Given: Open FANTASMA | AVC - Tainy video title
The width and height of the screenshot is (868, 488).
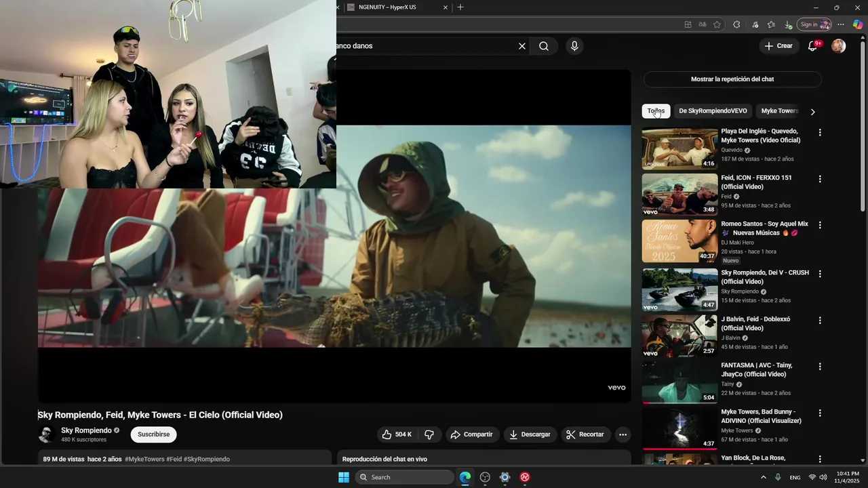Looking at the screenshot, I should 756,369.
